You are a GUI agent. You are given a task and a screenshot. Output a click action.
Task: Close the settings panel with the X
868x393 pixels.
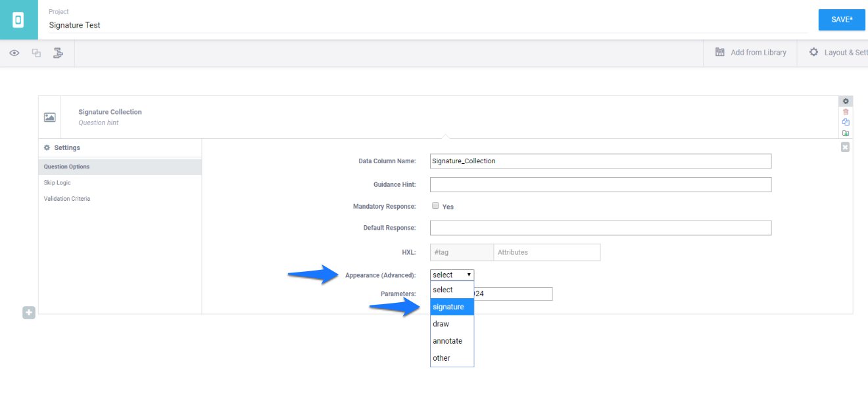[846, 147]
